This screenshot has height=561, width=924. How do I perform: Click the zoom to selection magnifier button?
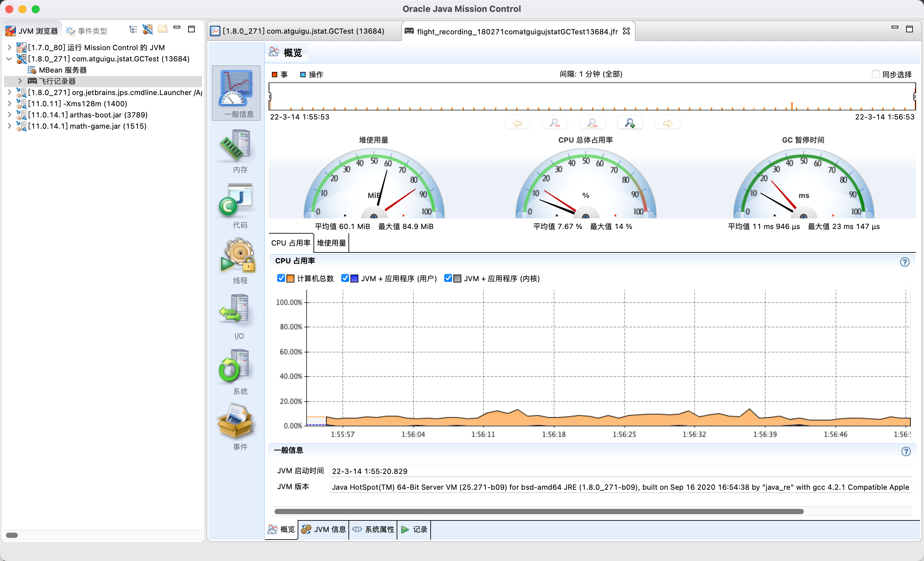pos(592,123)
